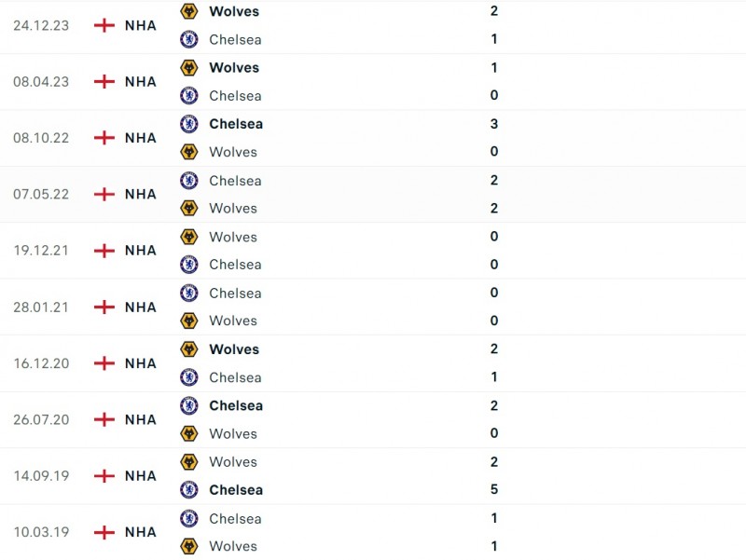Select the Wolves crest in the 16.12.20 match
This screenshot has height=560, width=746.
tap(188, 349)
